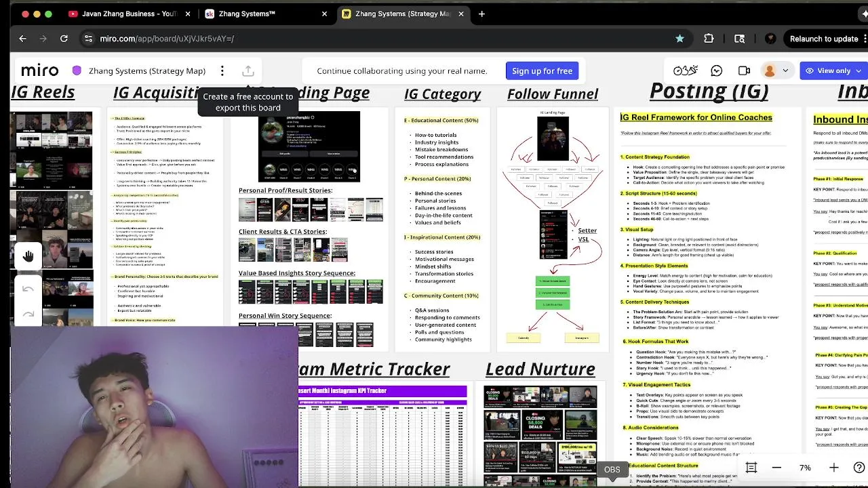The width and height of the screenshot is (868, 488).
Task: Click the Zhang Systems (Strategy Map) board title
Action: point(146,70)
